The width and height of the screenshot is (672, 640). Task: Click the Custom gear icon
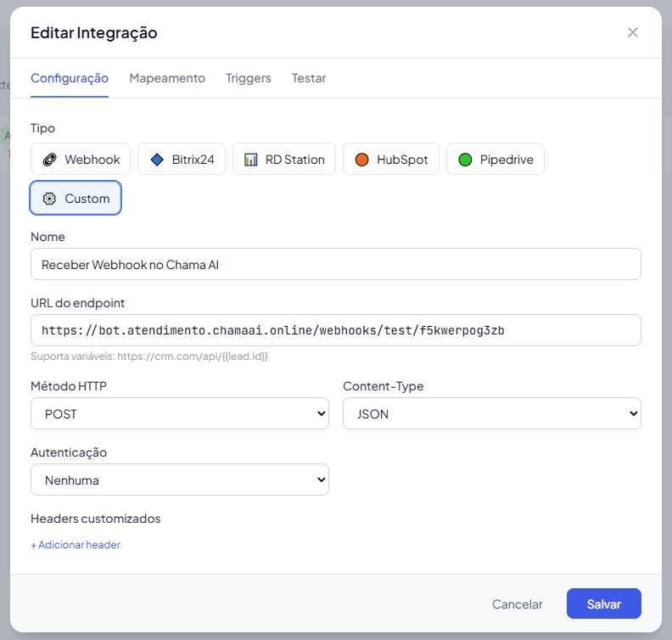(x=50, y=199)
